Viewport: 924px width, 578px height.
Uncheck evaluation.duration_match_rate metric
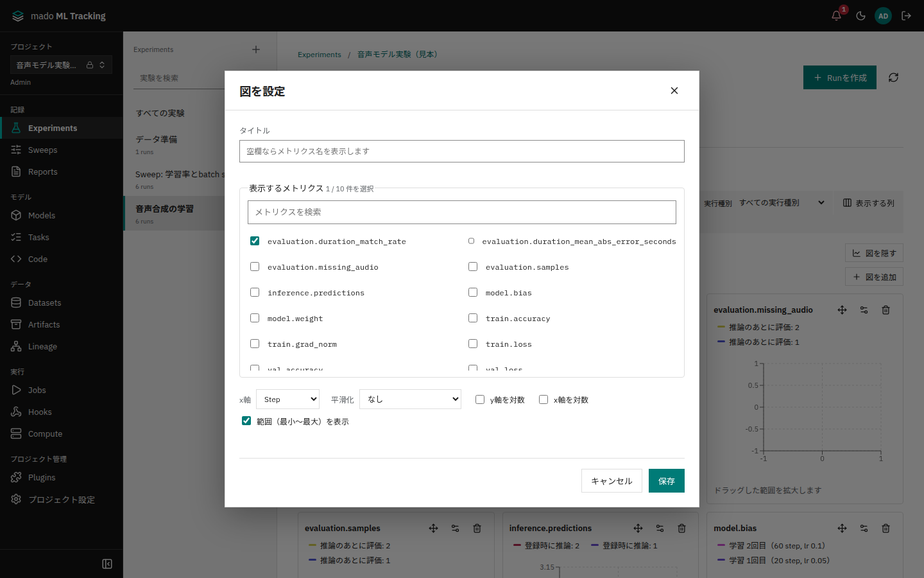[255, 241]
